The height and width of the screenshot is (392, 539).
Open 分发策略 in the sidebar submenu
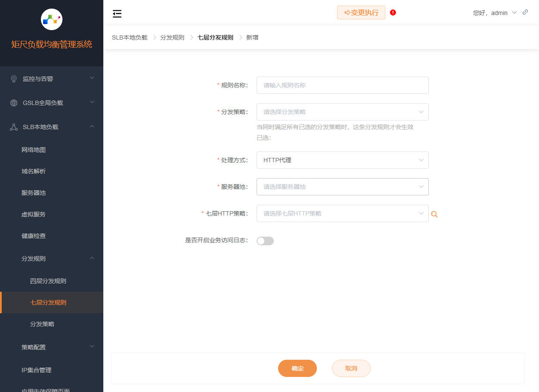pyautogui.click(x=42, y=324)
